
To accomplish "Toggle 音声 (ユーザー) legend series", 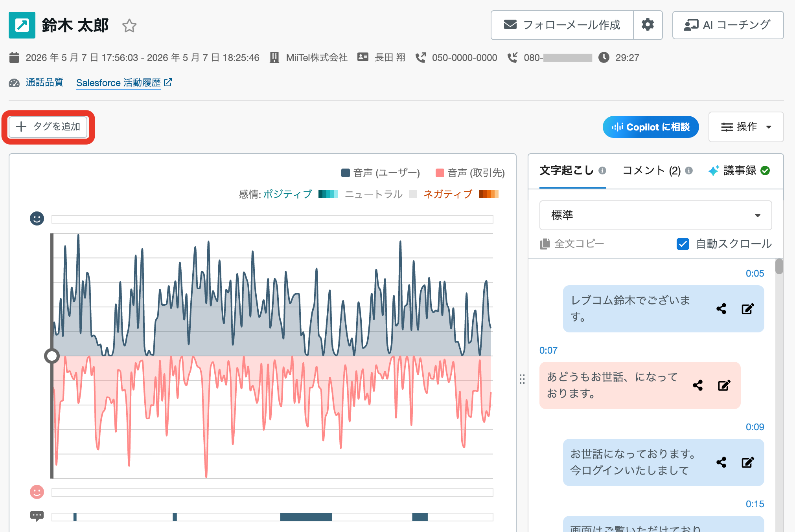I will [x=381, y=173].
